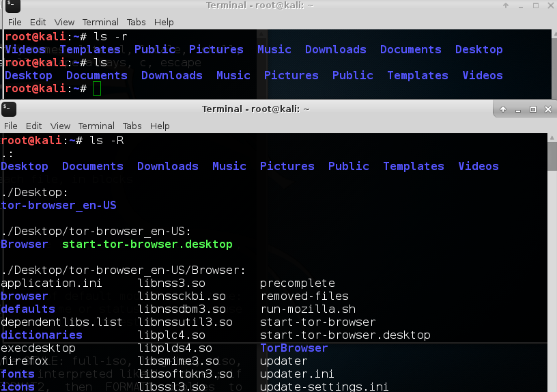Click 'Videos' in front terminal listing
This screenshot has height=392, width=557.
point(479,167)
